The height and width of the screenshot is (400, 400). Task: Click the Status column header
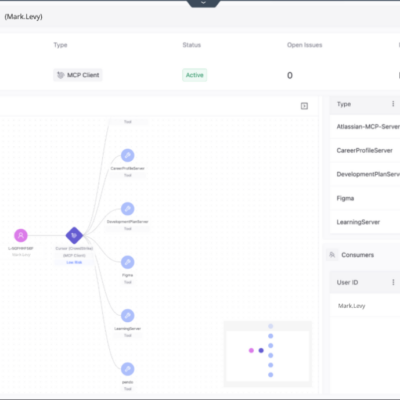[192, 45]
